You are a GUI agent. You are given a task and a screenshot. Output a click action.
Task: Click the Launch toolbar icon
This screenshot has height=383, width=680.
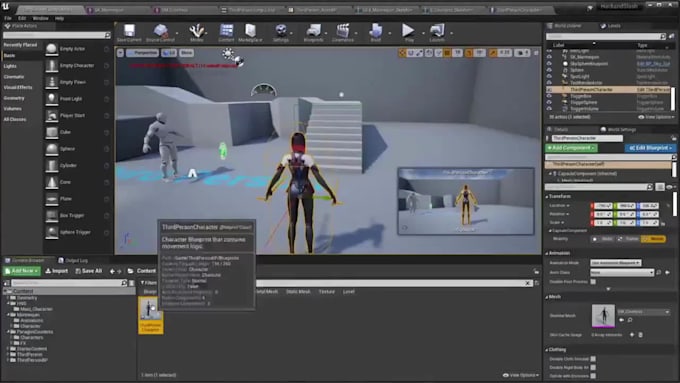tap(437, 33)
